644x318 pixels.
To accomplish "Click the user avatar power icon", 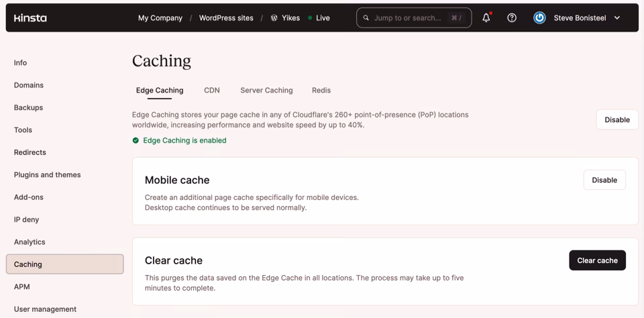I will pos(539,18).
